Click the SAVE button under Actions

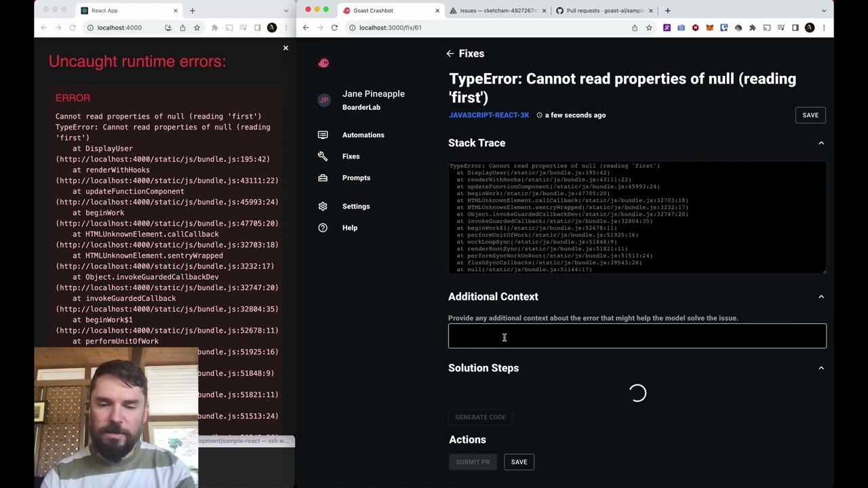click(x=519, y=462)
